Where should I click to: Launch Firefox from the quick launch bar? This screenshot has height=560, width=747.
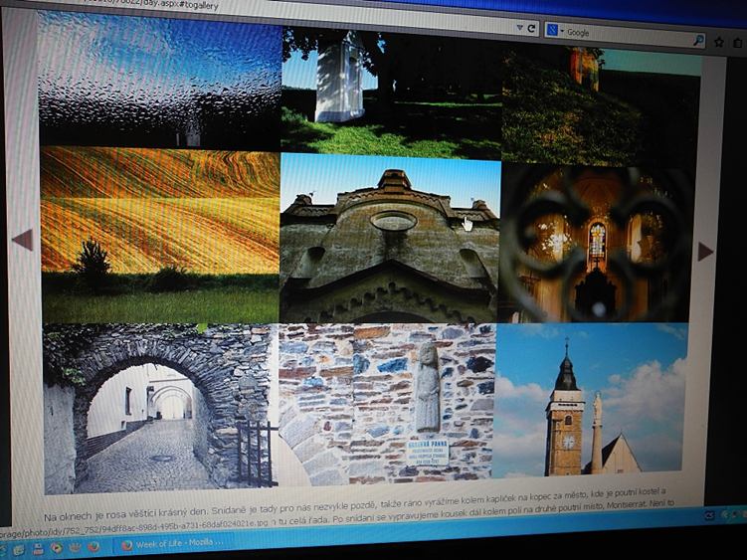point(93,546)
